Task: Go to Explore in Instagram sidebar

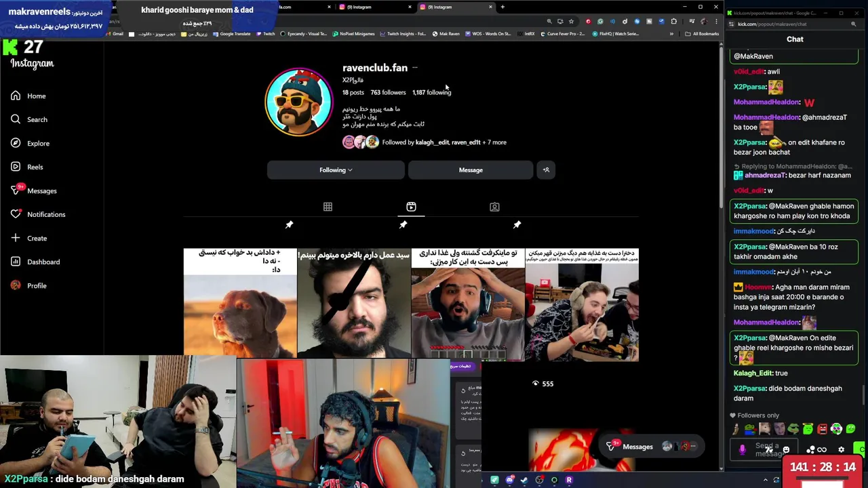Action: coord(30,143)
